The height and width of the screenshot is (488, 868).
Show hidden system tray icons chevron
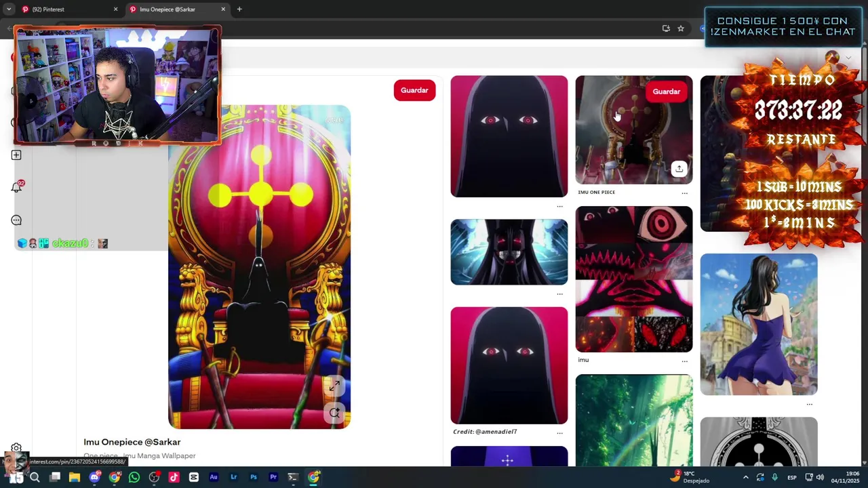(x=746, y=477)
